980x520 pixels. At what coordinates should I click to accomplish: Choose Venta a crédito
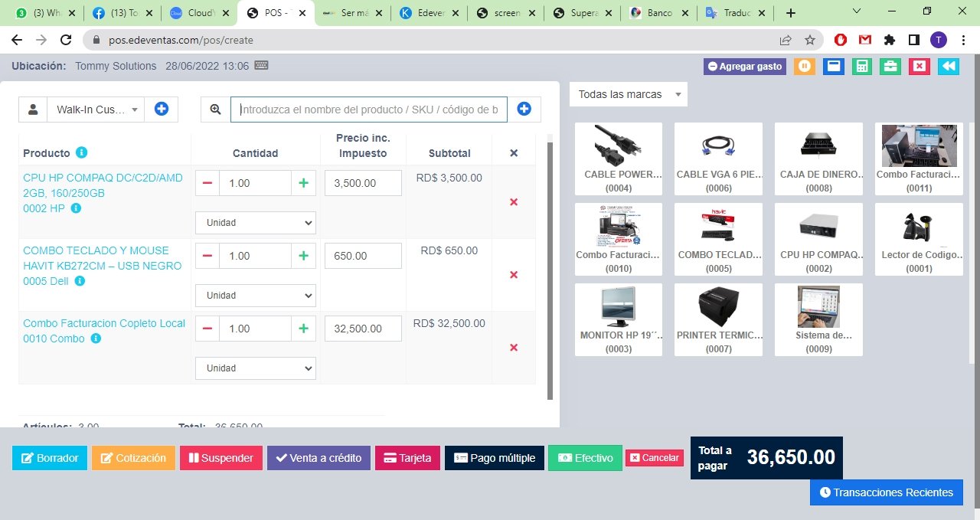tap(318, 458)
